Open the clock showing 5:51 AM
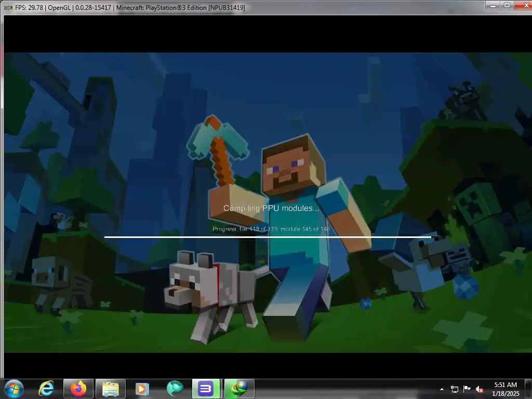532x399 pixels. pyautogui.click(x=506, y=389)
